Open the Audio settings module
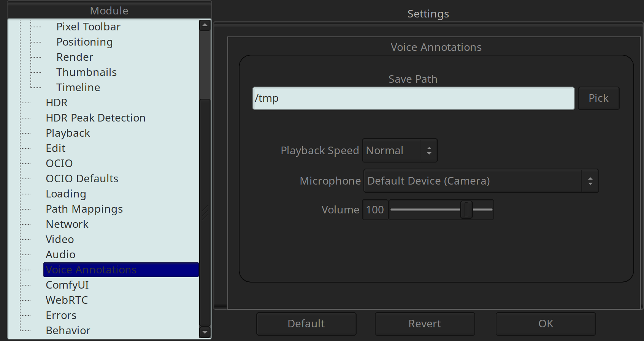 tap(60, 254)
